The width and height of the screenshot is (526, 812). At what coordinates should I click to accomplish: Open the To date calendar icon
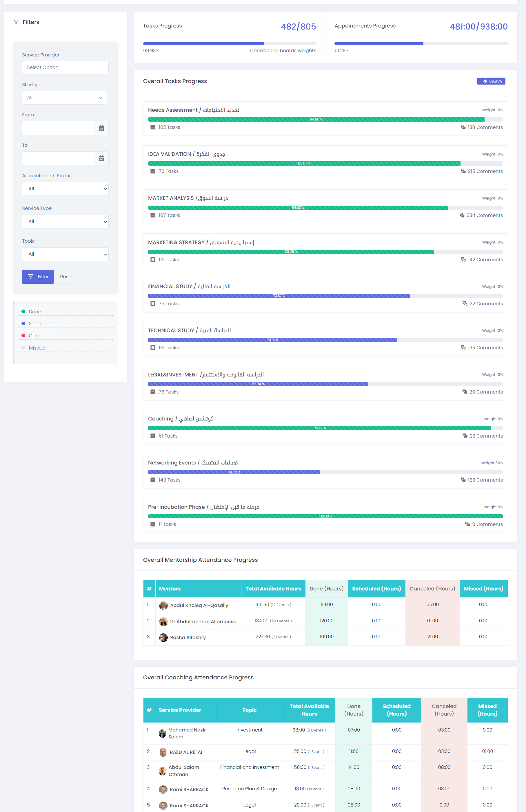[101, 158]
